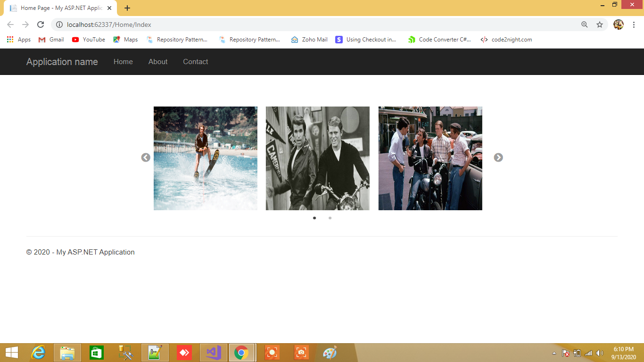The image size is (644, 362).
Task: Open the red AnyDesk taskbar icon
Action: click(x=184, y=353)
